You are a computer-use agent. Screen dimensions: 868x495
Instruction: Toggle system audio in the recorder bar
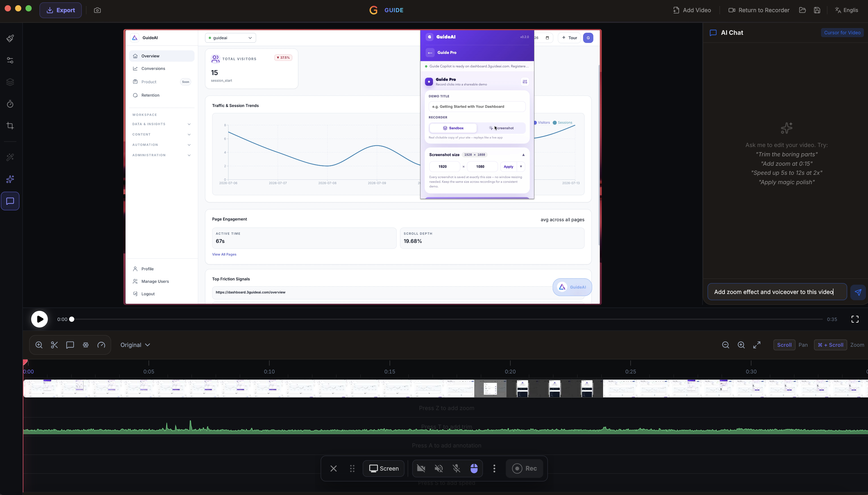pyautogui.click(x=439, y=469)
